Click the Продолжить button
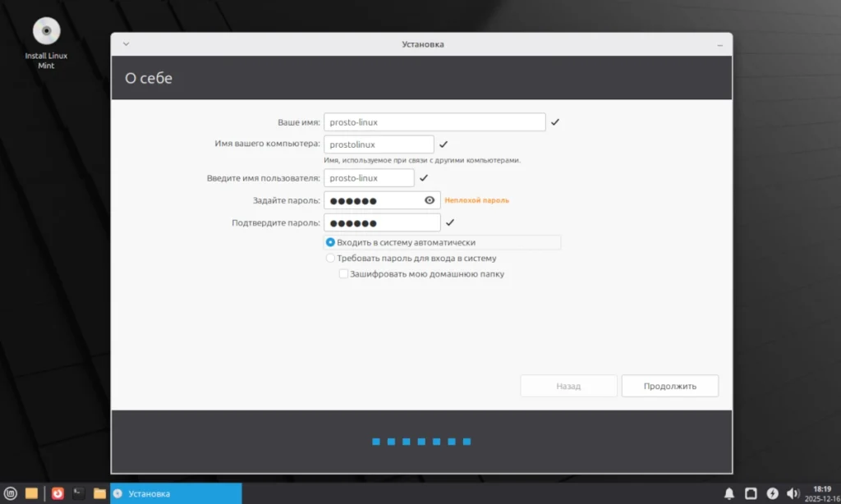Image resolution: width=841 pixels, height=504 pixels. coord(670,386)
